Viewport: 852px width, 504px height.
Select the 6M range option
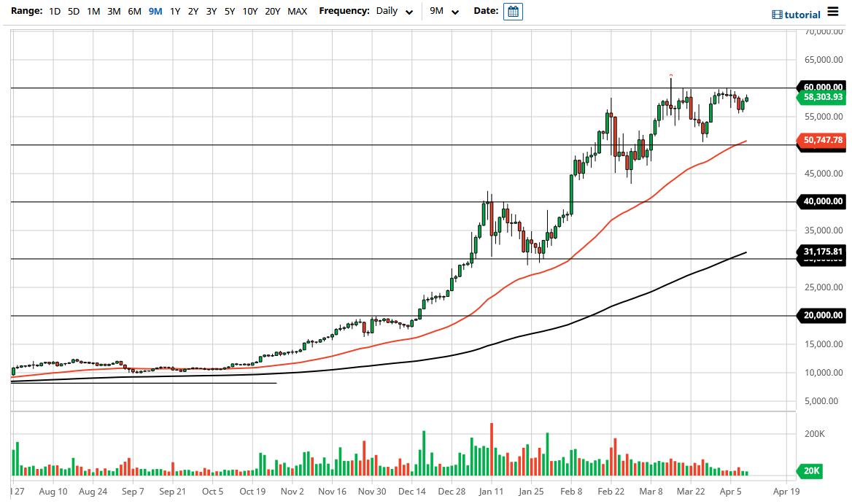(x=133, y=12)
